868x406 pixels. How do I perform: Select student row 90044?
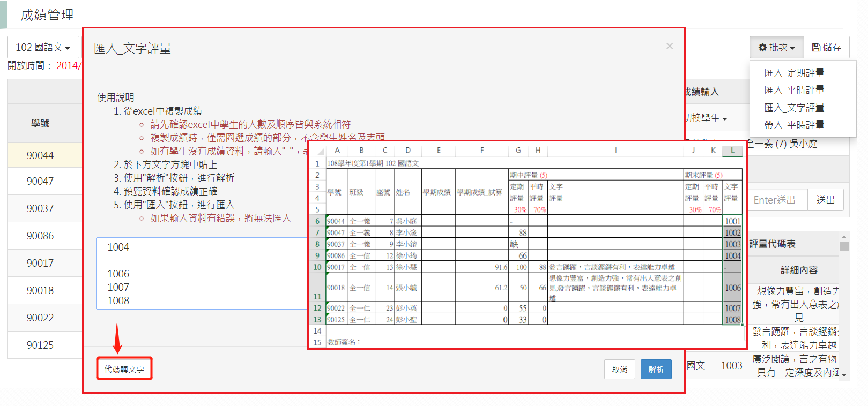(40, 155)
